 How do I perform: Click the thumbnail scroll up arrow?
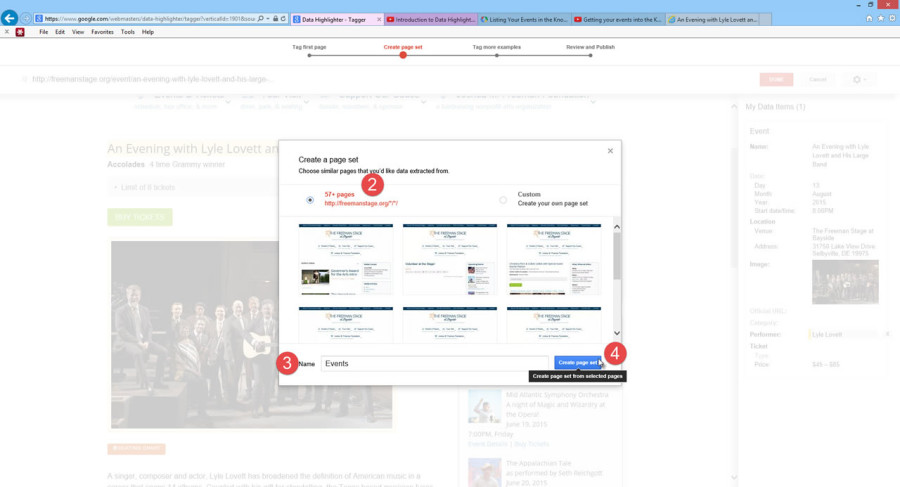pyautogui.click(x=617, y=227)
